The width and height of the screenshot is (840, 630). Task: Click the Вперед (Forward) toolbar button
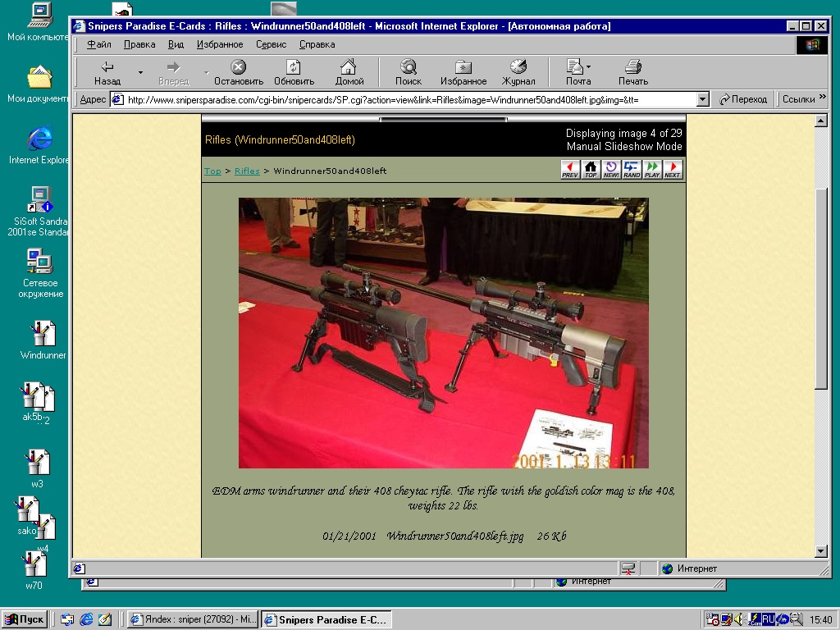pos(174,72)
